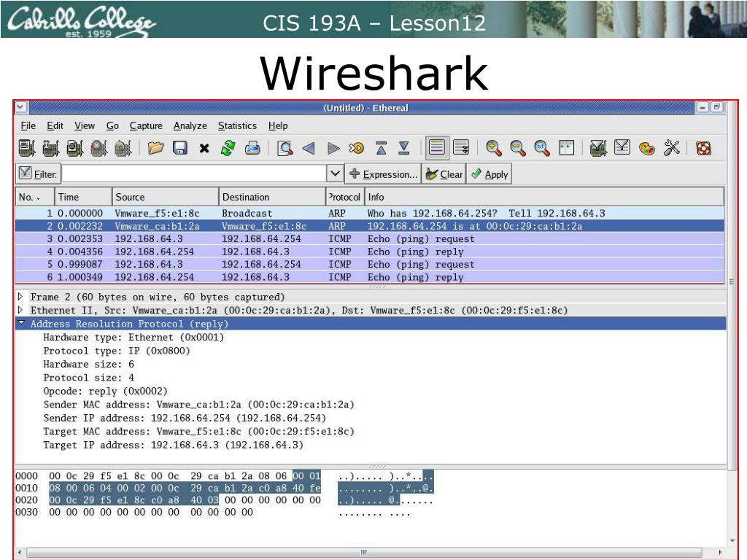Zoom in the packet text
This screenshot has width=747, height=560.
(x=494, y=148)
